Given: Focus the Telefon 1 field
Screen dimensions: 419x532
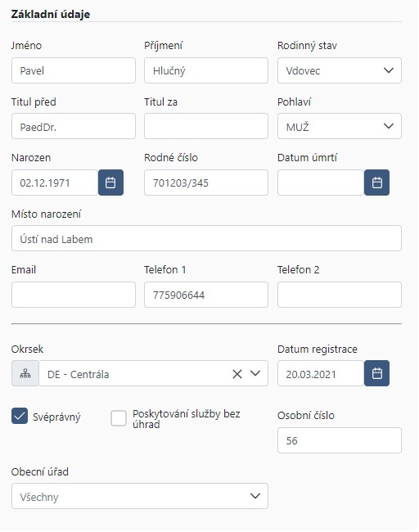Looking at the screenshot, I should 206,295.
